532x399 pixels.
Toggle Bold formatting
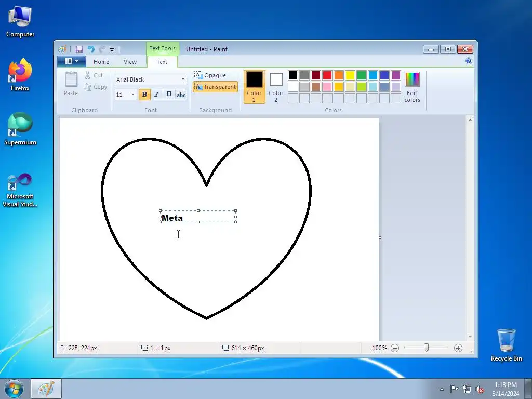point(144,95)
